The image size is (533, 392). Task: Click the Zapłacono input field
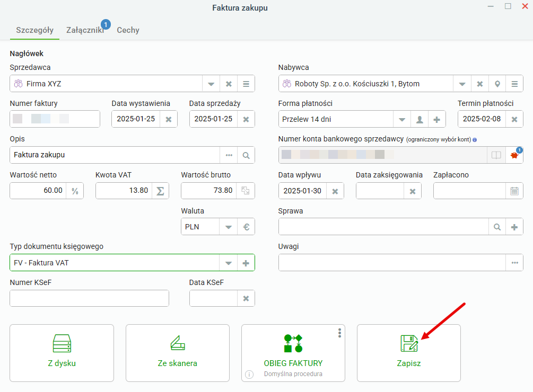pos(469,191)
